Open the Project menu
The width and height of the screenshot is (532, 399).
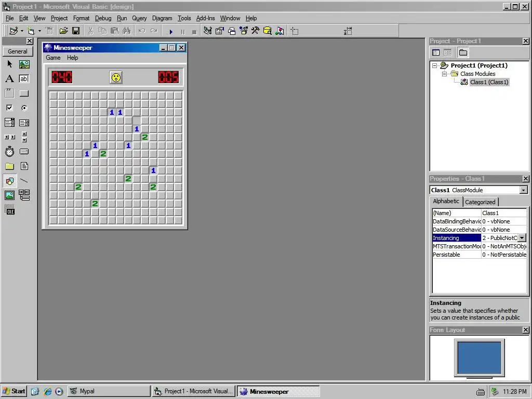[x=59, y=18]
